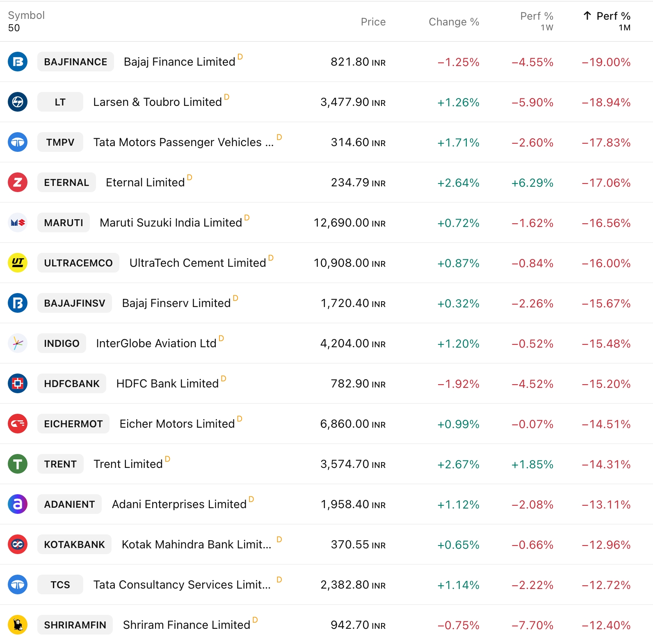Click the Kotak Mahindra Bank logo
653x644 pixels.
point(18,545)
